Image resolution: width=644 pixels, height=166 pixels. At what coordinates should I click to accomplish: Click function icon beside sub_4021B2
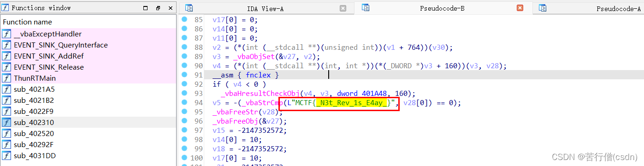(6, 101)
